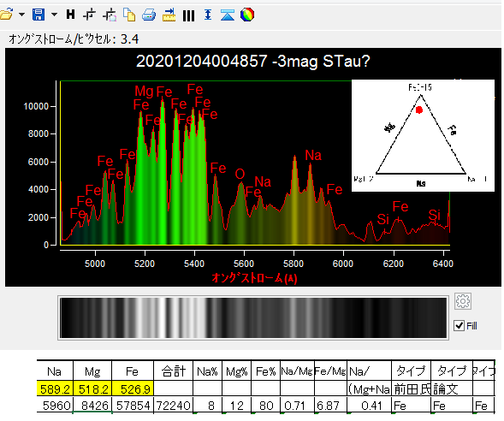The image size is (504, 421).
Task: Select the yellow cell with 589.2
Action: click(55, 388)
